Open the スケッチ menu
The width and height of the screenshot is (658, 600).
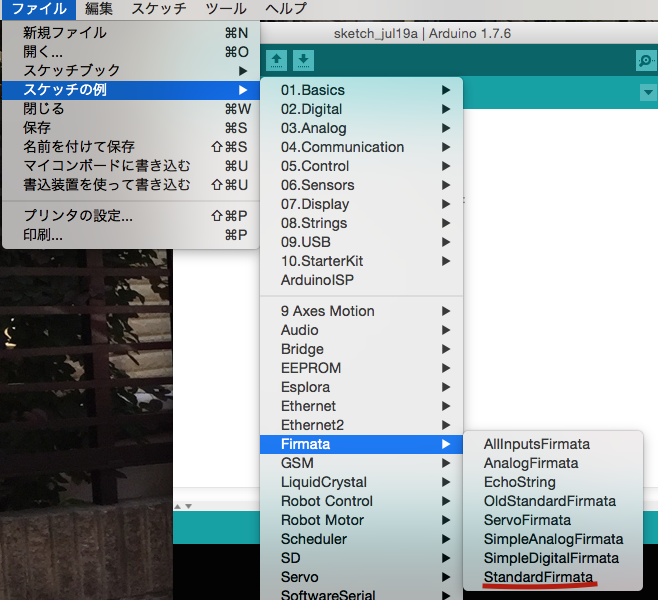coord(159,9)
